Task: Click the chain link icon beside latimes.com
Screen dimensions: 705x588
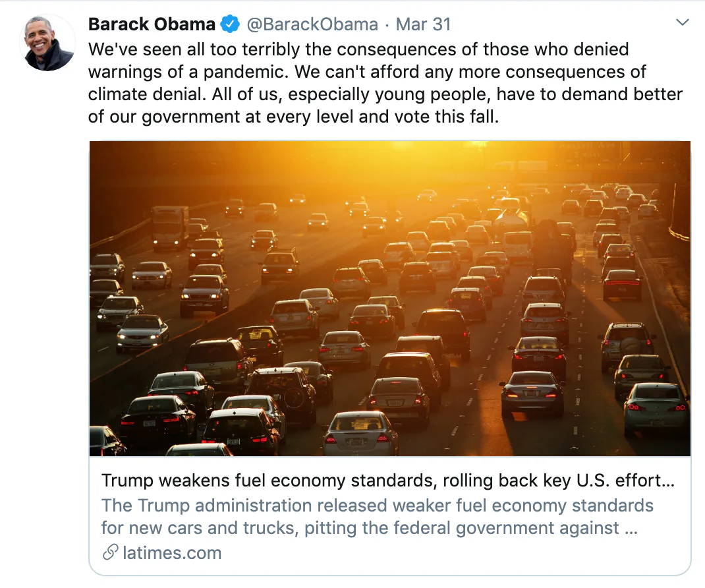Action: tap(110, 552)
